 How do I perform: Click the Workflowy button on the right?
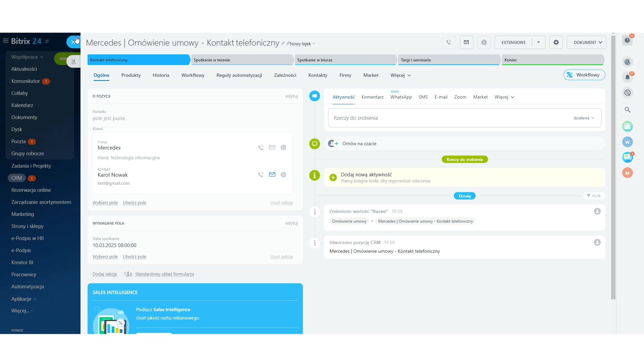coord(584,75)
